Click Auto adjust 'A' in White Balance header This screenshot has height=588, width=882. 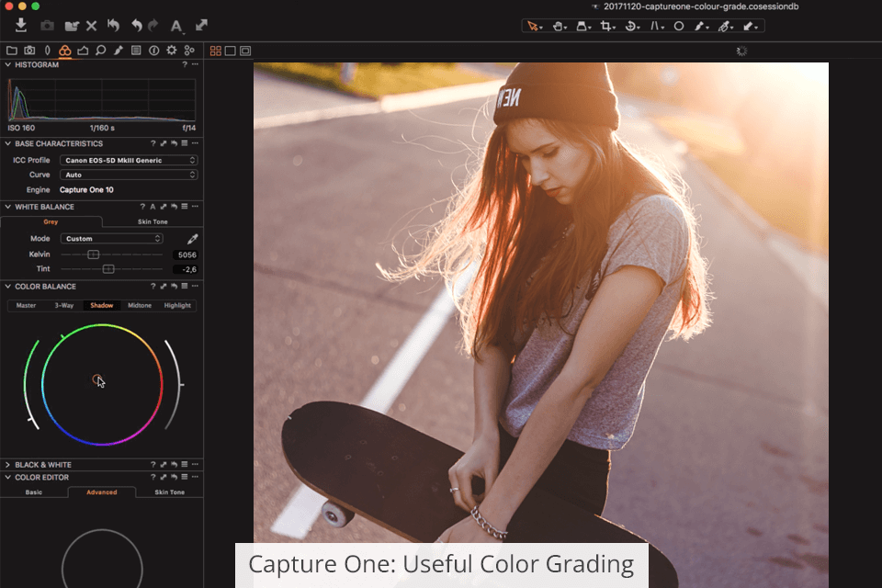(153, 207)
